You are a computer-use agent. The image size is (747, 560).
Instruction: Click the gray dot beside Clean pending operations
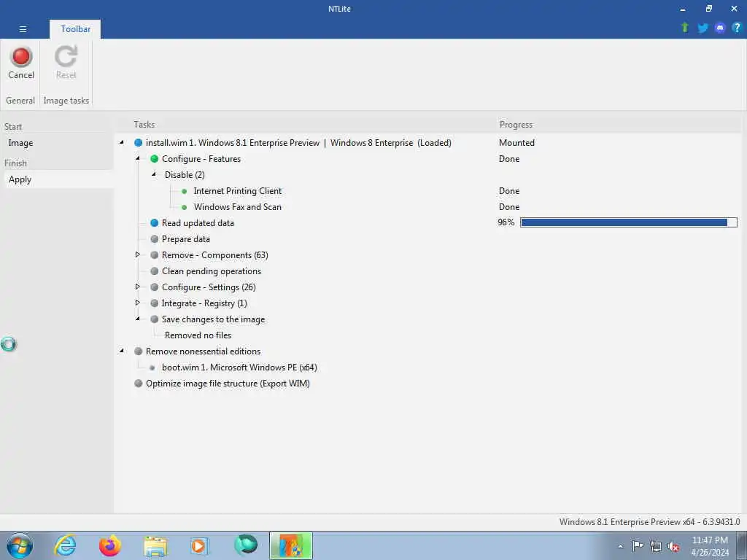click(155, 271)
